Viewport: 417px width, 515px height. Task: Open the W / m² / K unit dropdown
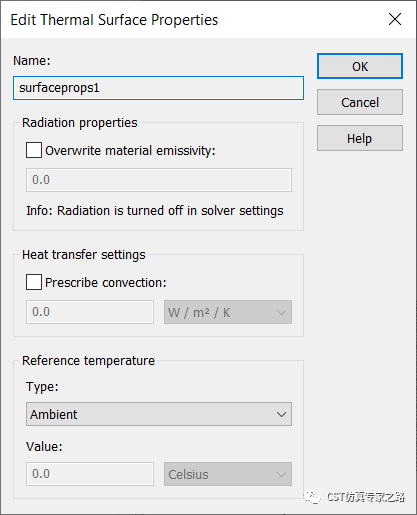click(x=228, y=312)
